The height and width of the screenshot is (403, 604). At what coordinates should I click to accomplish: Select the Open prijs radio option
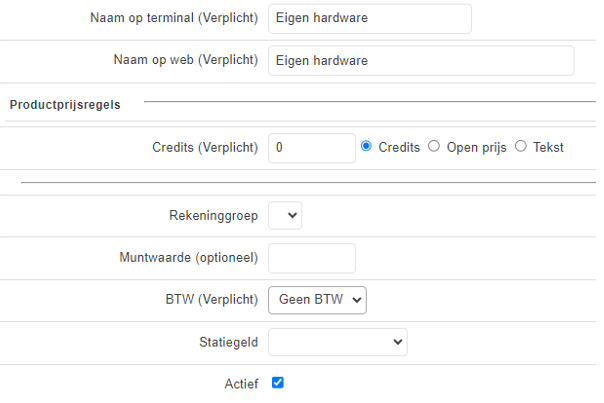pos(434,146)
